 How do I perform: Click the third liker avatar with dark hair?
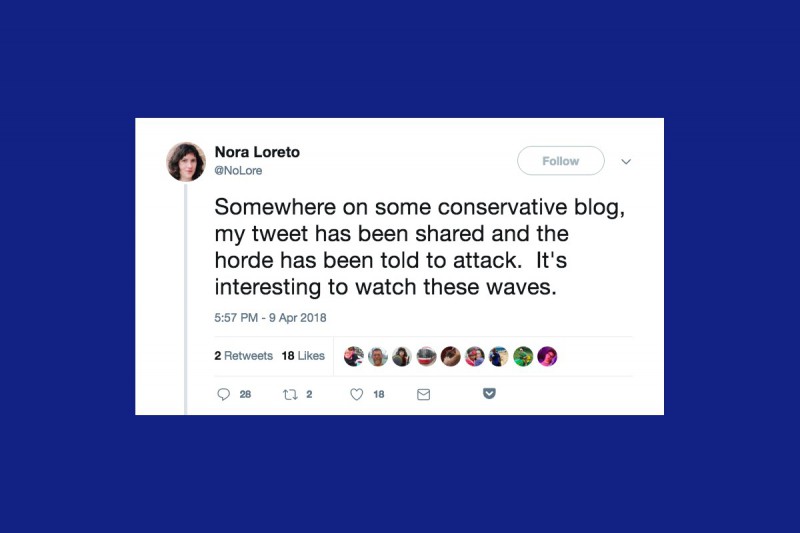coord(402,357)
